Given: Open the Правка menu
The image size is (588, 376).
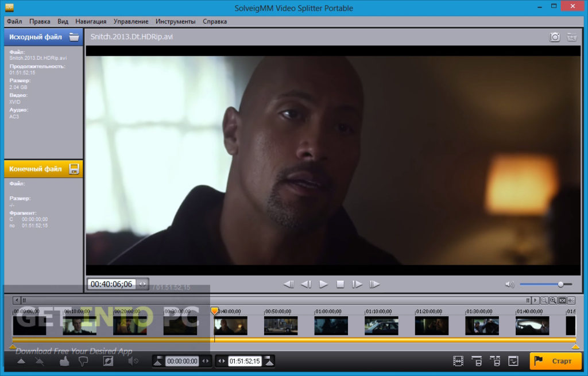Looking at the screenshot, I should pos(40,21).
